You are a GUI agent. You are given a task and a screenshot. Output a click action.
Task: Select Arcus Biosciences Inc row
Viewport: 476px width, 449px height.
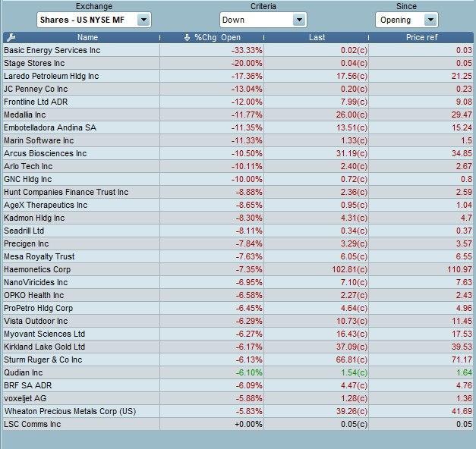click(238, 153)
